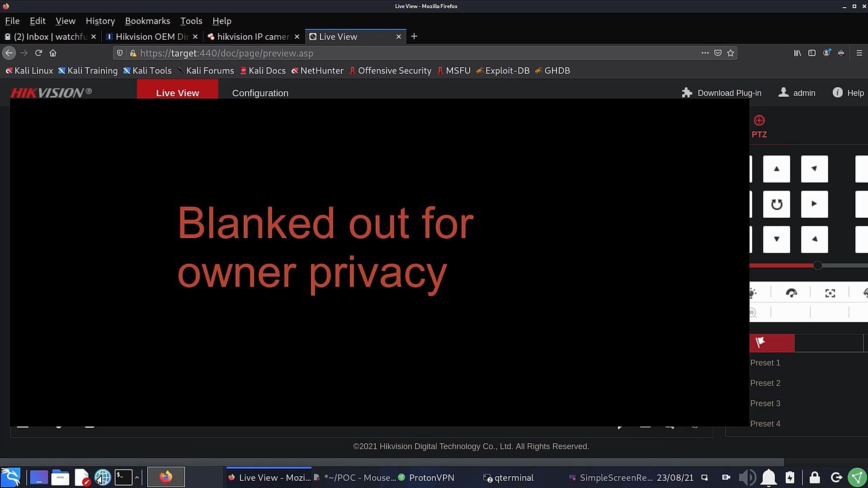868x488 pixels.
Task: Open the Configuration tab
Action: [260, 93]
